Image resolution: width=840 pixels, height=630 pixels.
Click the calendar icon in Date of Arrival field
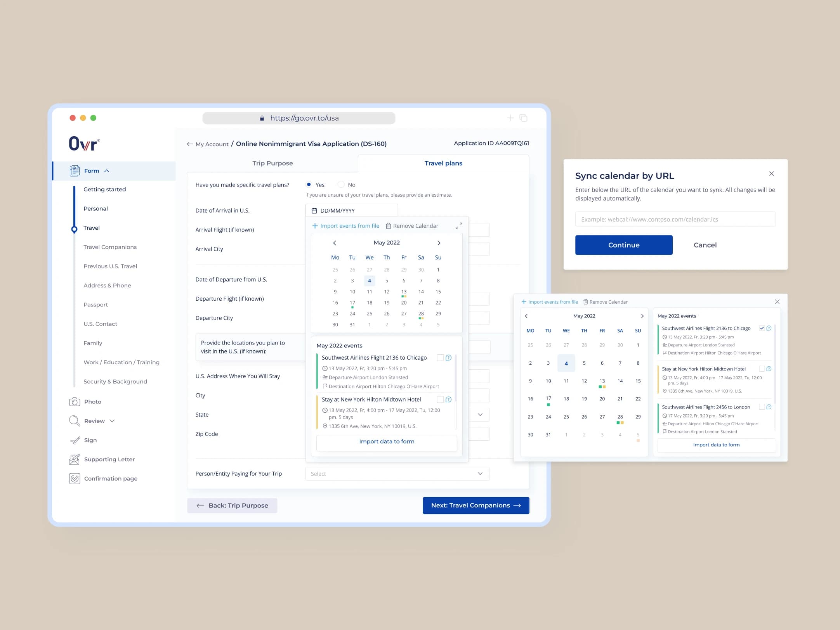click(314, 211)
